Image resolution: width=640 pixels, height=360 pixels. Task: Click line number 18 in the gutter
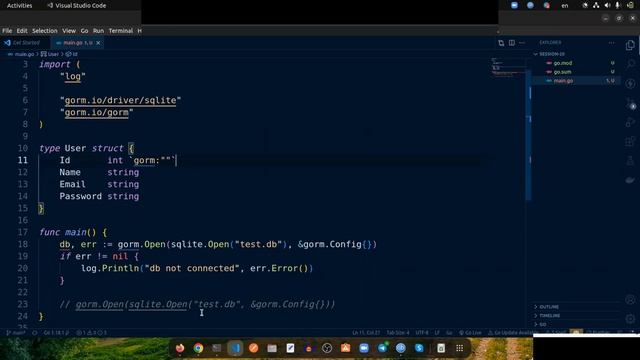(22, 244)
